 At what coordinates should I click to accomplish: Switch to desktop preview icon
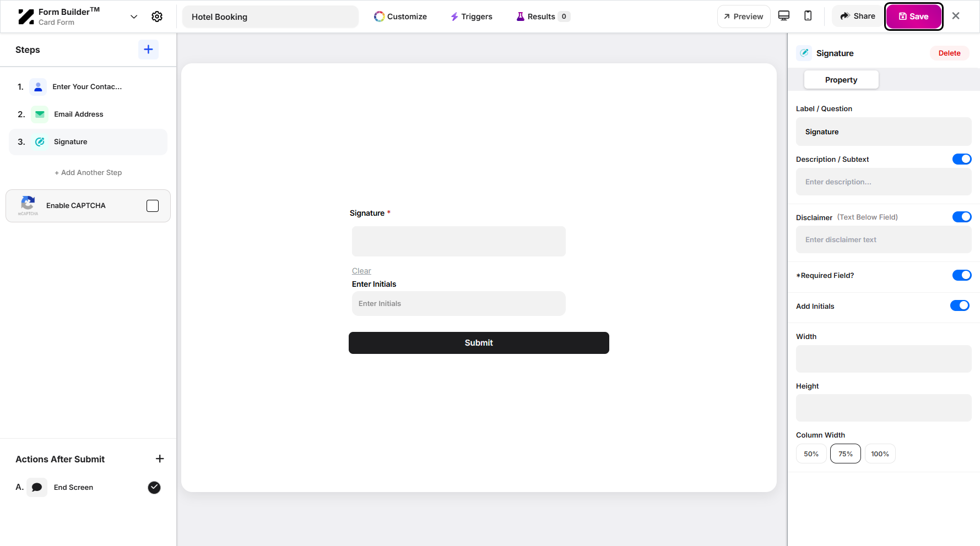pyautogui.click(x=784, y=16)
